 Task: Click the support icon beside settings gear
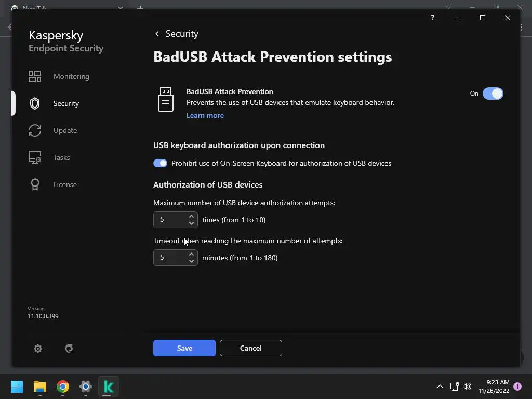69,349
